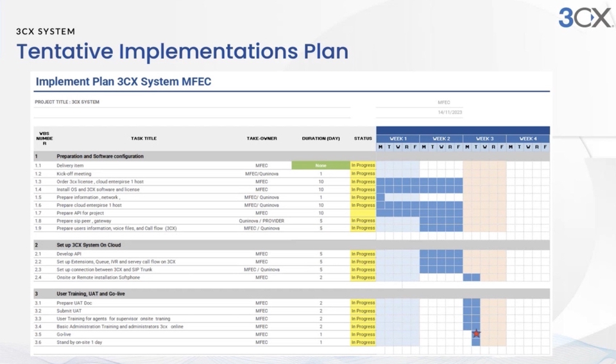Click 'Preparation and Software configuration' section row
616x364 pixels.
pyautogui.click(x=291, y=156)
